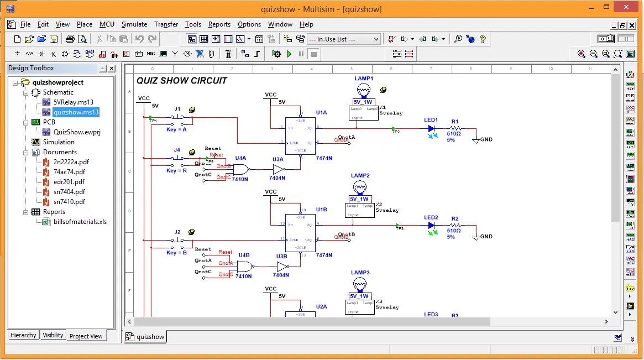Toggle the Design Toolbox panel visibility
The image size is (644, 360).
[192, 39]
